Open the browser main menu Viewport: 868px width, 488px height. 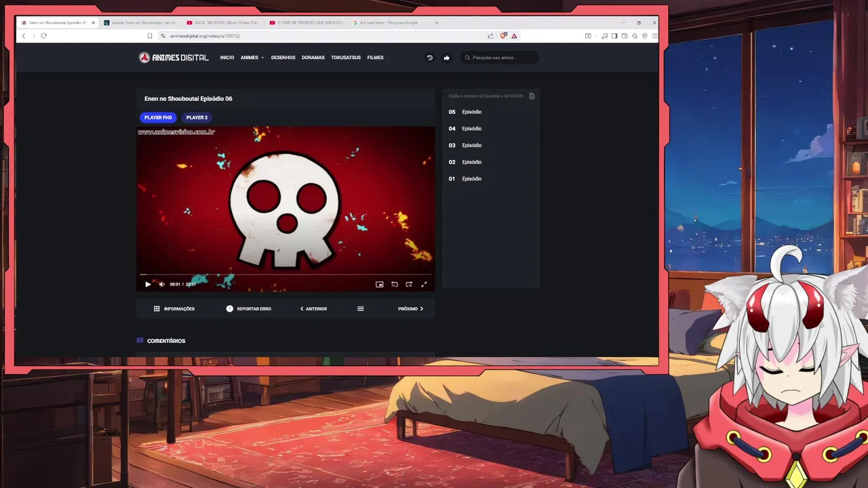coord(654,36)
